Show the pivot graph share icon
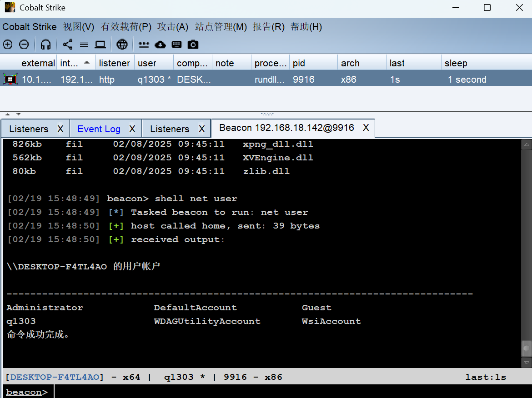532x398 pixels. pos(67,45)
